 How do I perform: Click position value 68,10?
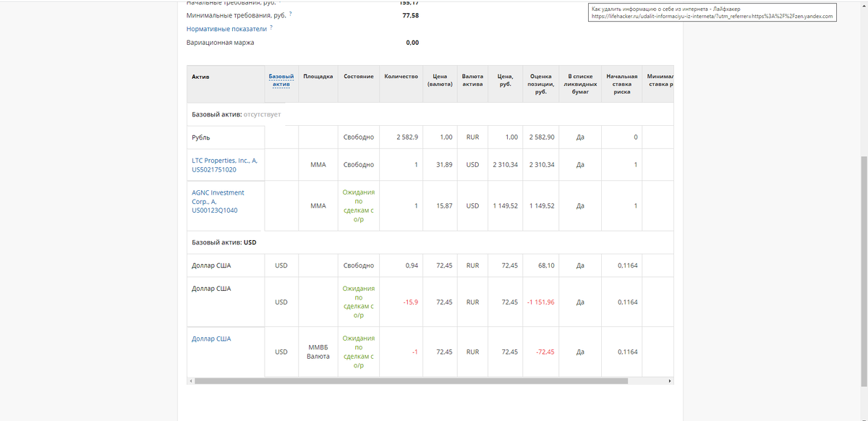coord(546,265)
